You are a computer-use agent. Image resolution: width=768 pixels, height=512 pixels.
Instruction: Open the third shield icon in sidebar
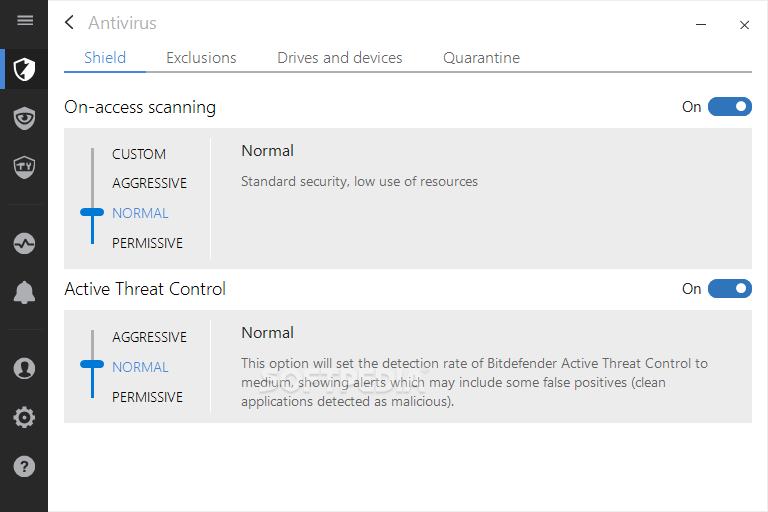click(x=25, y=166)
